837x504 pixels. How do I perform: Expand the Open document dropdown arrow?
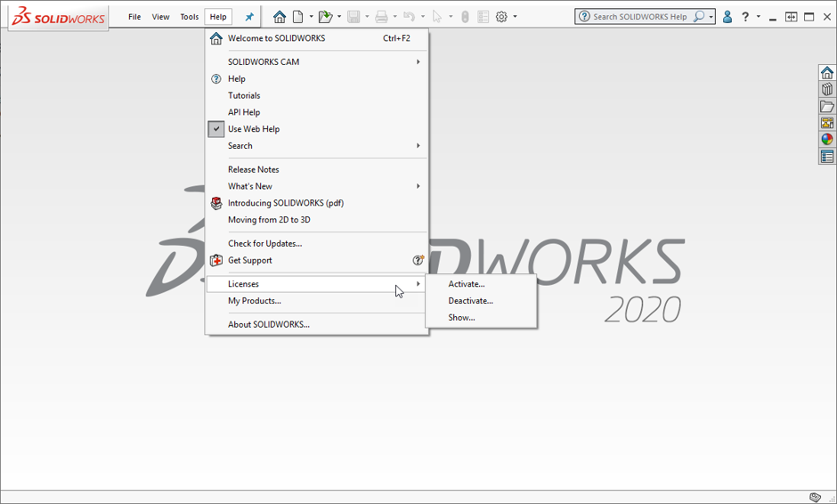(x=339, y=17)
